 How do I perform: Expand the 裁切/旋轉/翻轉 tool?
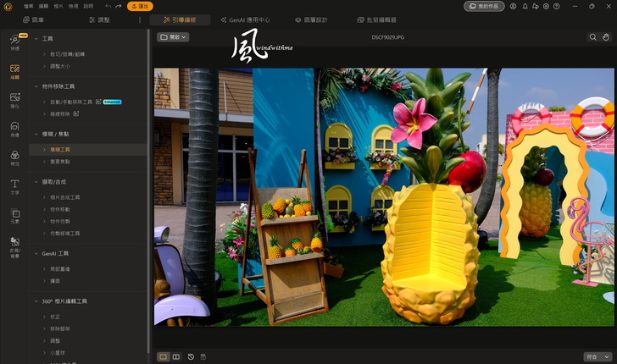[x=44, y=54]
